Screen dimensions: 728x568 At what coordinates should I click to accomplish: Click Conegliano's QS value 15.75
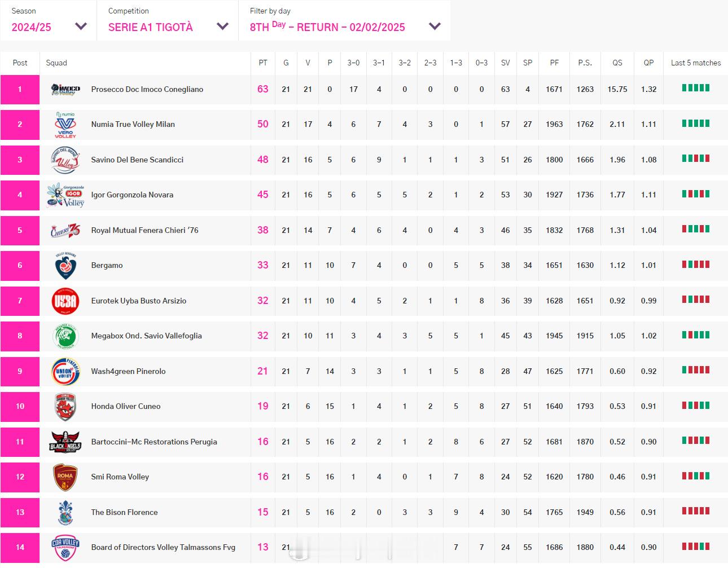[617, 89]
